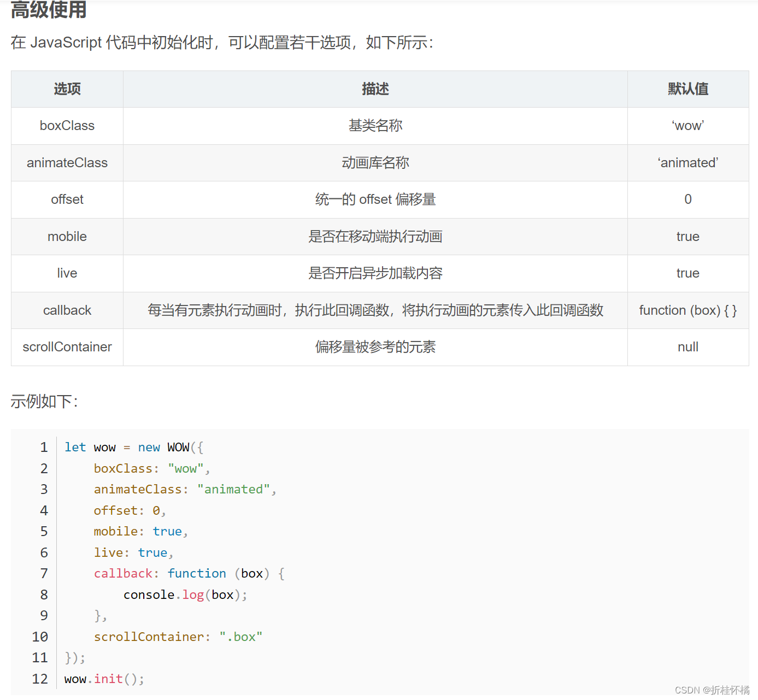Click the 偏移量被参考的元素 description
The image size is (758, 700).
pos(375,347)
